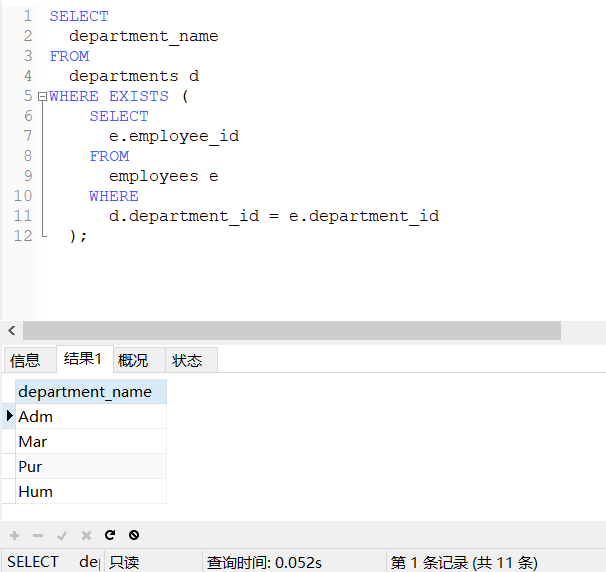This screenshot has width=606, height=572.
Task: Collapse the WHERE EXISTS code block
Action: point(41,97)
